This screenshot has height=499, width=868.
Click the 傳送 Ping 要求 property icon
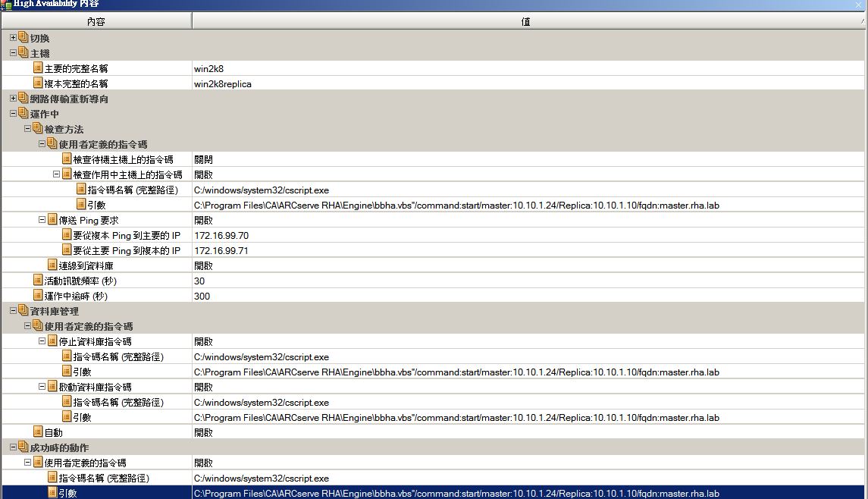52,219
